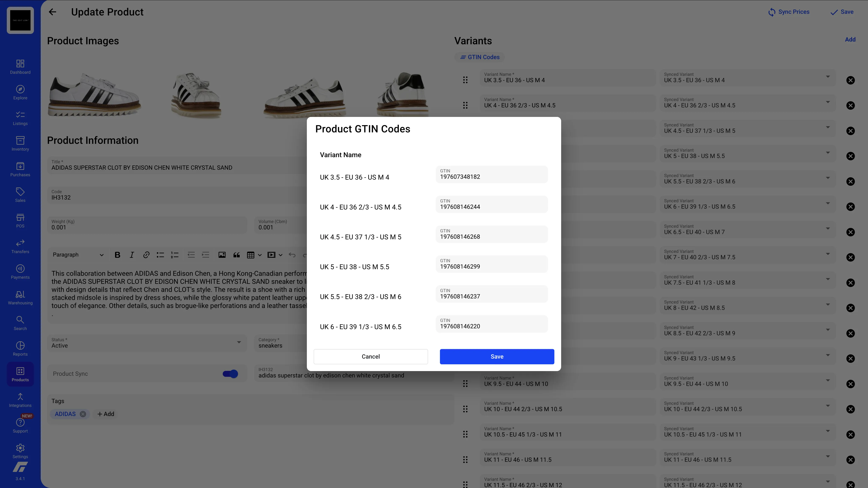Open the Dashboard from the sidebar
Viewport: 868px width, 488px height.
20,66
